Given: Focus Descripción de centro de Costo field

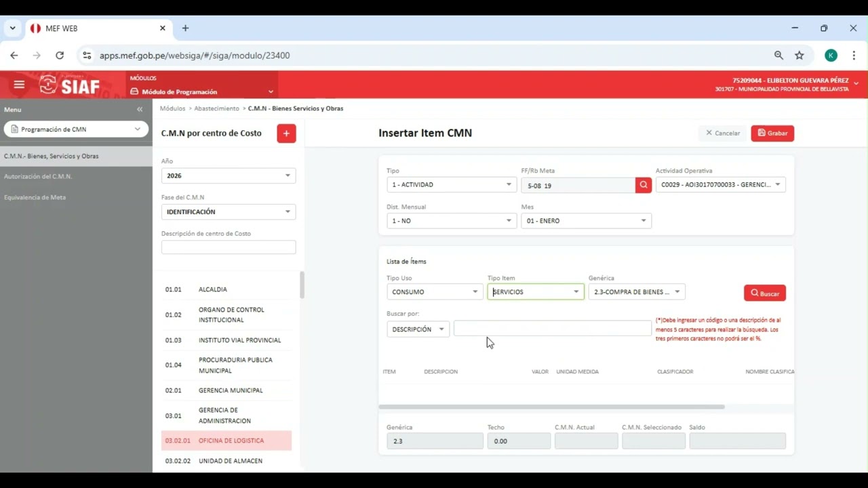Looking at the screenshot, I should point(229,247).
